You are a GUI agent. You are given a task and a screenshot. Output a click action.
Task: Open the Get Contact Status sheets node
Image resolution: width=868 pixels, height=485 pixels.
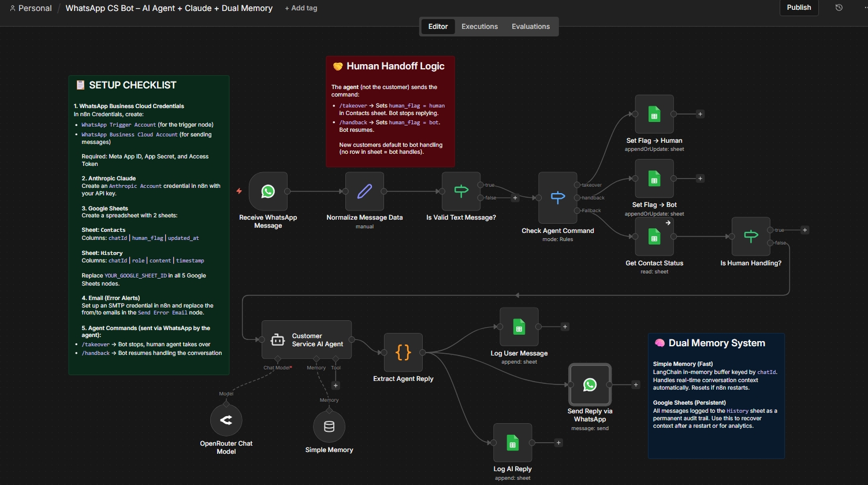(x=654, y=236)
